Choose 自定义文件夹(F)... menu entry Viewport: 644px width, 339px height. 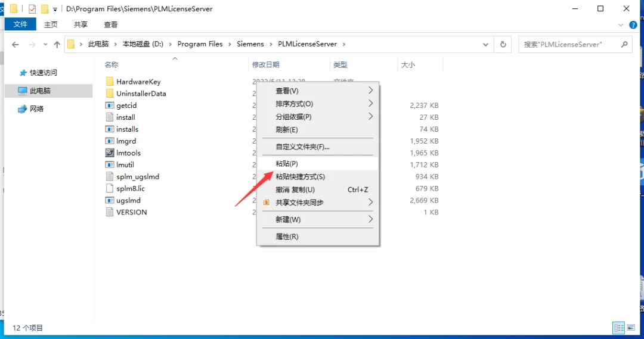coord(317,147)
